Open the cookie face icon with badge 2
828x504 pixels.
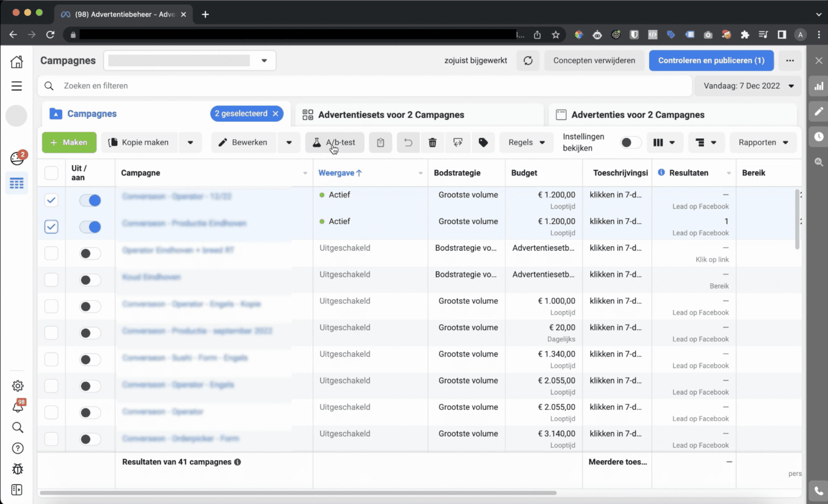coord(17,158)
